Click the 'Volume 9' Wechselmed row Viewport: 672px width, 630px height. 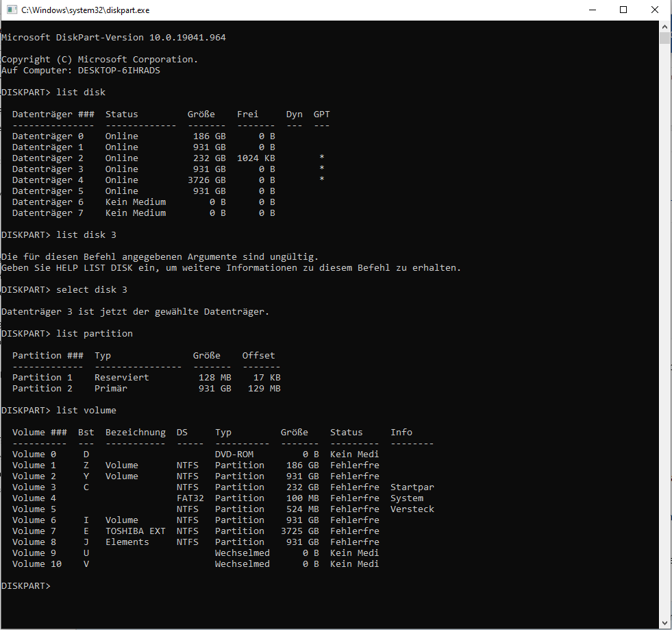tap(195, 553)
